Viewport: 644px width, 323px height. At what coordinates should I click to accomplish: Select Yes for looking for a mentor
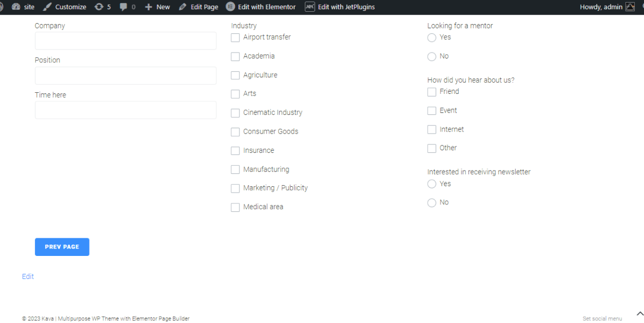click(431, 38)
